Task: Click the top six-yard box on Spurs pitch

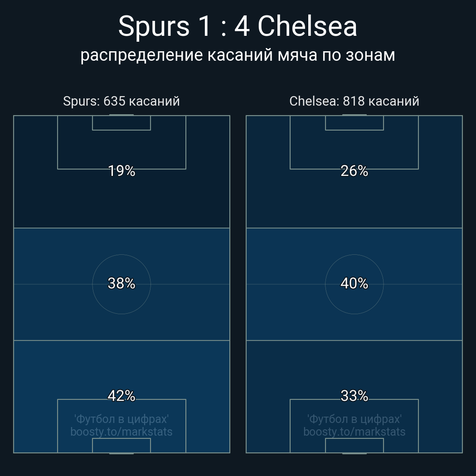Action: [121, 123]
